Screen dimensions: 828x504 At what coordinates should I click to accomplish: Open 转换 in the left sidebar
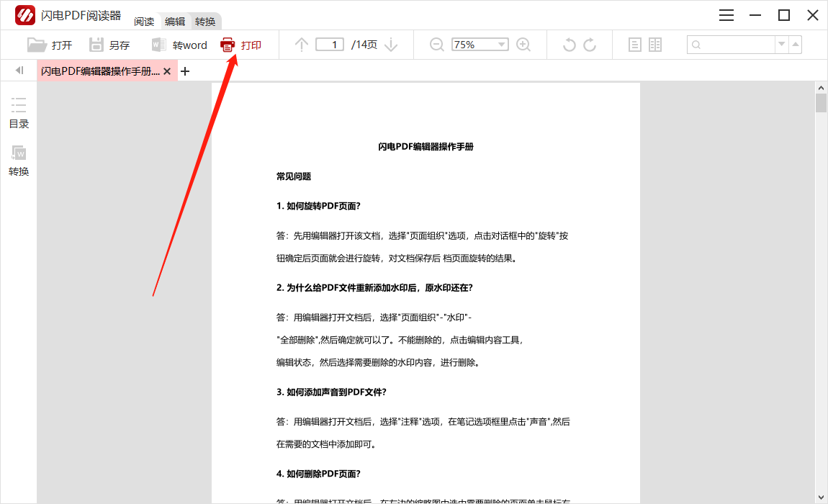19,160
